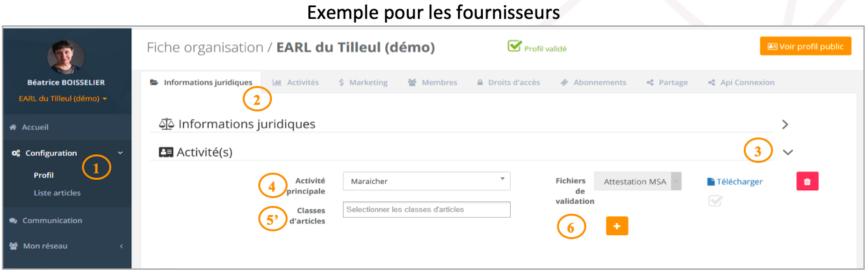Switch to the Droits d'accès tab
868x273 pixels.
pos(508,83)
